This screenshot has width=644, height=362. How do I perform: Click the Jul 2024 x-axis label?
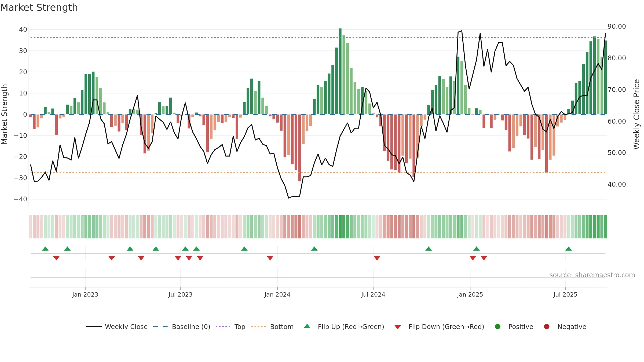[373, 295]
